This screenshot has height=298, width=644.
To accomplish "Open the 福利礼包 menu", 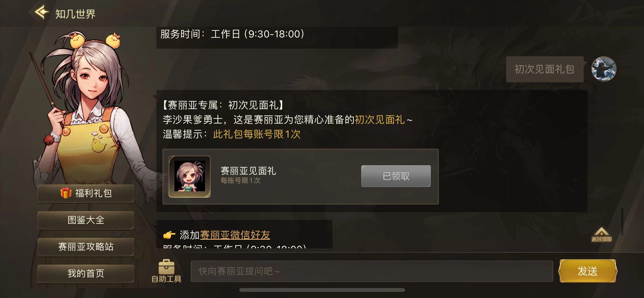I will tap(86, 194).
